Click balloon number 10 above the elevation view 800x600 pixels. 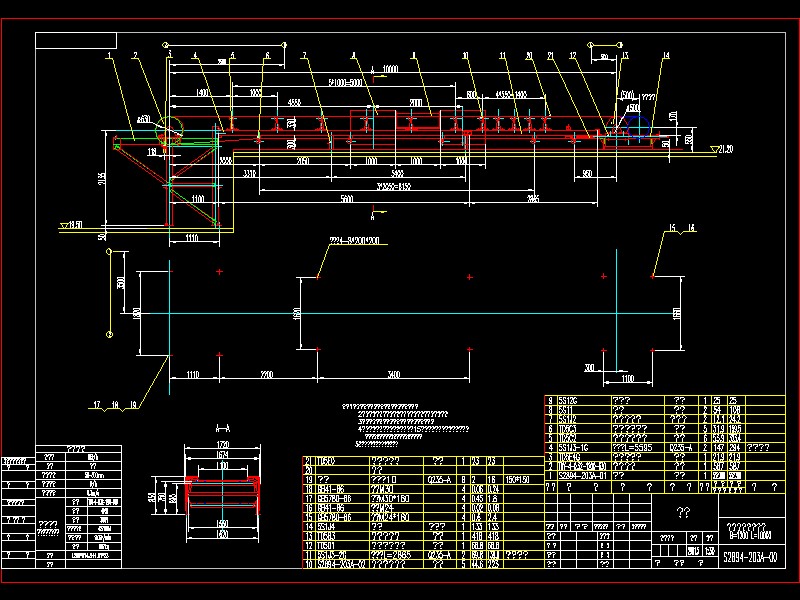tap(465, 55)
